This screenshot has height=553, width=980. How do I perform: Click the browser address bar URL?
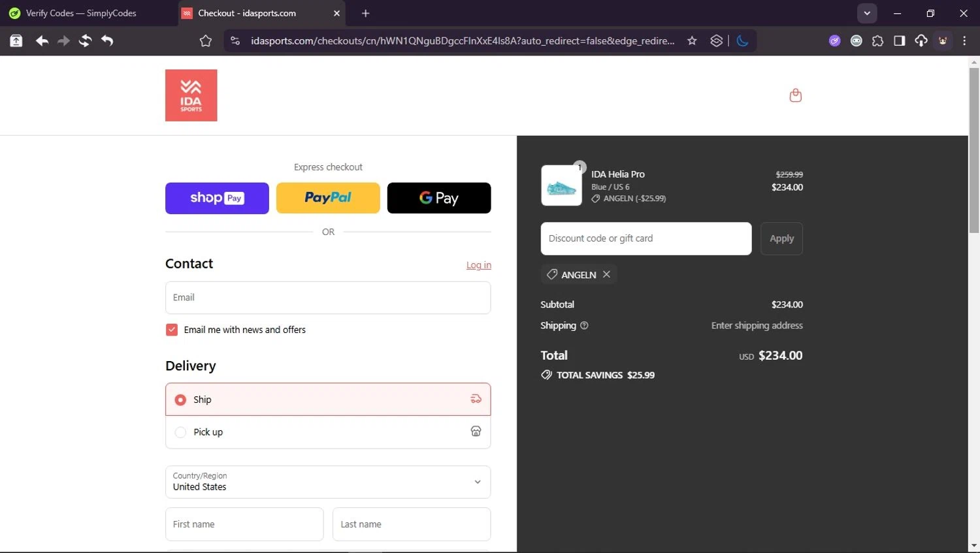pos(463,41)
